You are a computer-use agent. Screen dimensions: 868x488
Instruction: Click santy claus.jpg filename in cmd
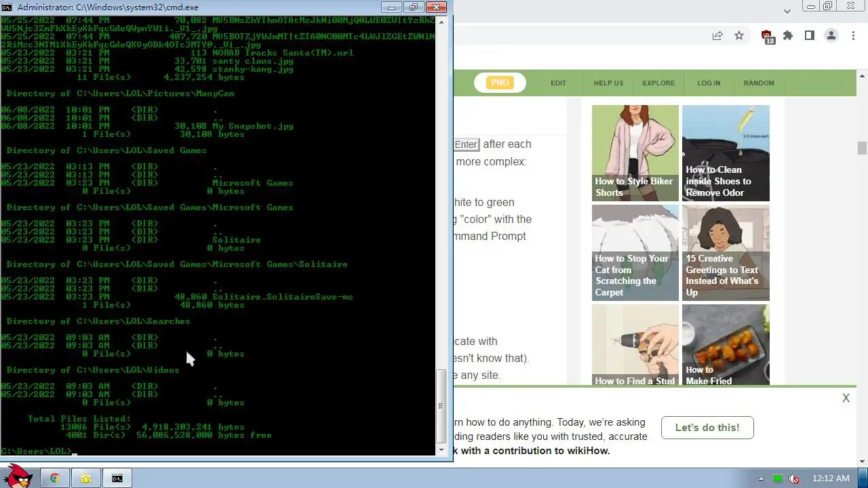[x=253, y=61]
